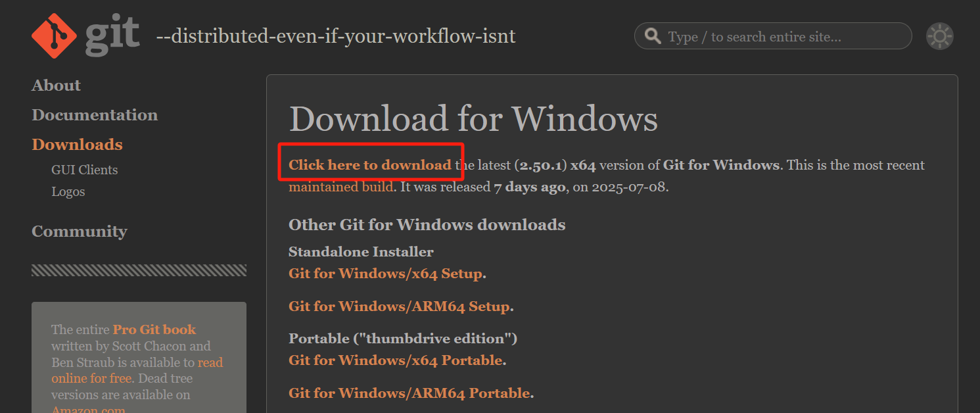This screenshot has height=413, width=980.
Task: Open the About page
Action: point(56,85)
